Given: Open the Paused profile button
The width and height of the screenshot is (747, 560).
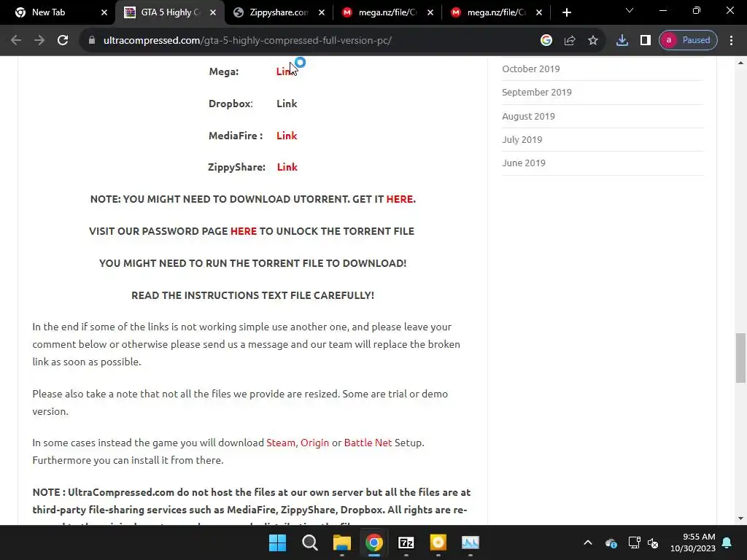Looking at the screenshot, I should pyautogui.click(x=688, y=41).
